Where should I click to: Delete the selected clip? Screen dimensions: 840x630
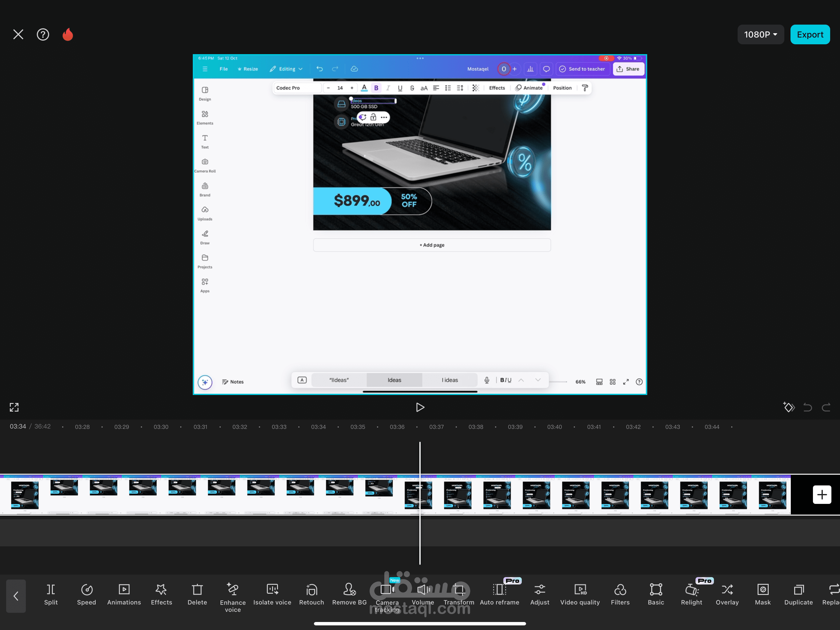[197, 594]
